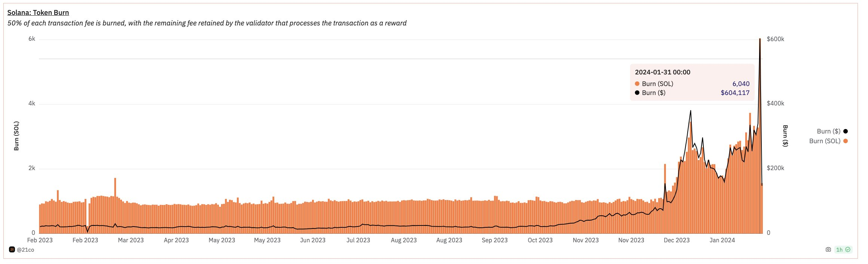Image resolution: width=868 pixels, height=264 pixels.
Task: Click the 4k left axis label
Action: [x=32, y=104]
